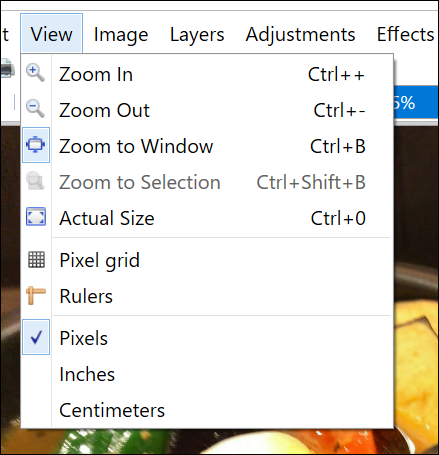This screenshot has width=439, height=455.
Task: Click the Actual Size icon
Action: [36, 217]
